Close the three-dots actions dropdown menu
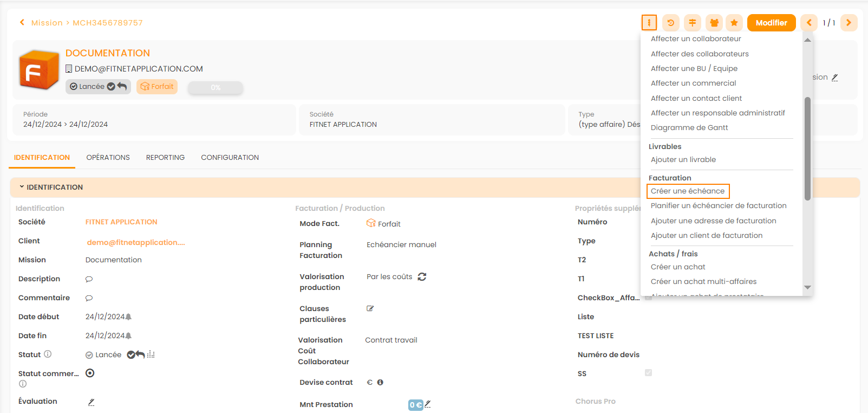The width and height of the screenshot is (868, 413). coord(649,23)
